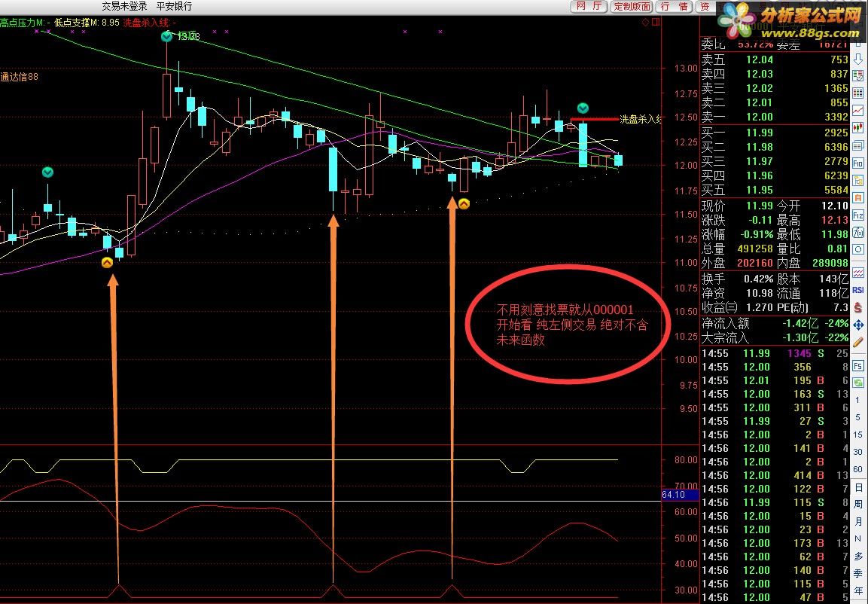Open the f(x) formula manager icon
Viewport: 868px width, 604px height.
tap(858, 232)
